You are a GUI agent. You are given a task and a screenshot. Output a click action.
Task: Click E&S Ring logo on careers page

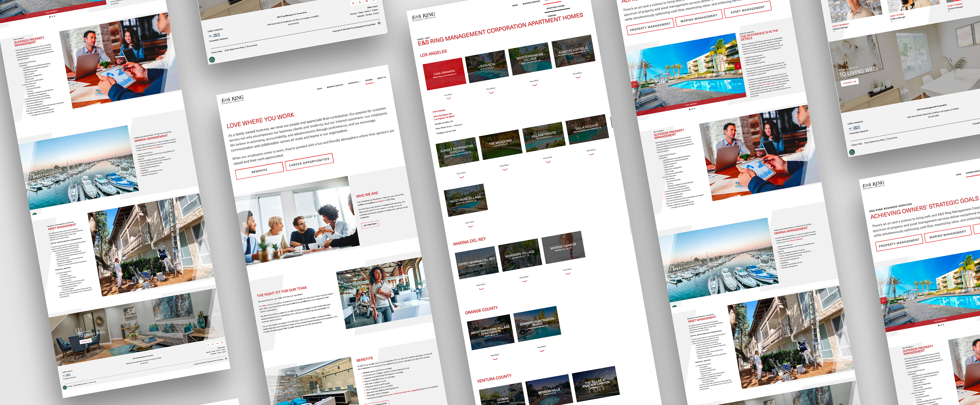pyautogui.click(x=232, y=100)
